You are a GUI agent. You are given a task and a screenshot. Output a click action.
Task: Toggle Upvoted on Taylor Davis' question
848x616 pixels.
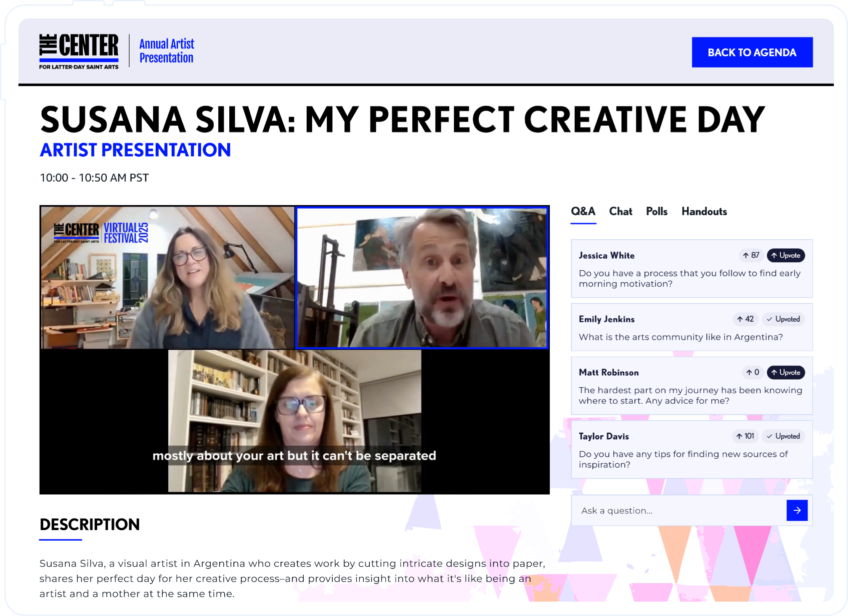(x=783, y=436)
